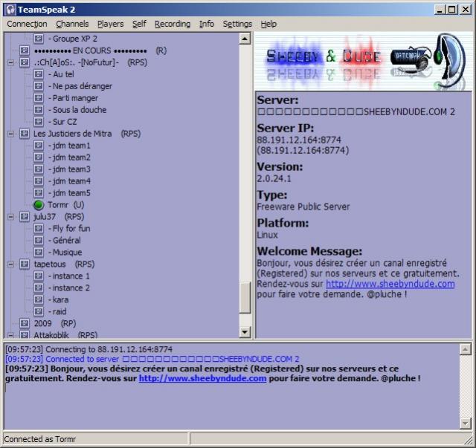Open sheebyndude.com link in the chat log
The height and width of the screenshot is (448, 476).
pyautogui.click(x=202, y=379)
